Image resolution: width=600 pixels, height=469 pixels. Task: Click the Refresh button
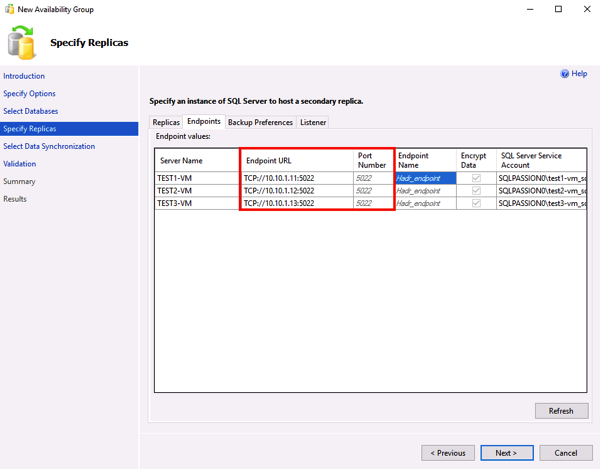[x=561, y=411]
